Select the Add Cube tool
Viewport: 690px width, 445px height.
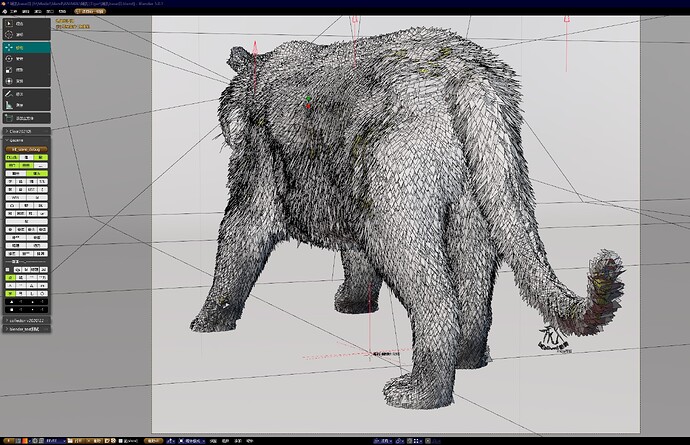pyautogui.click(x=26, y=118)
